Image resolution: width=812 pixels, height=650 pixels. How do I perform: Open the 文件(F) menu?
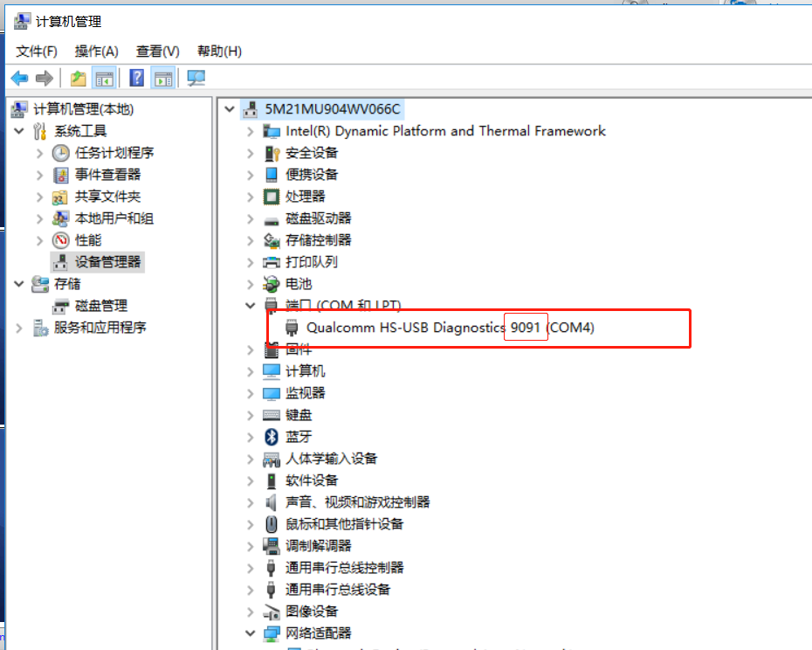[x=37, y=52]
